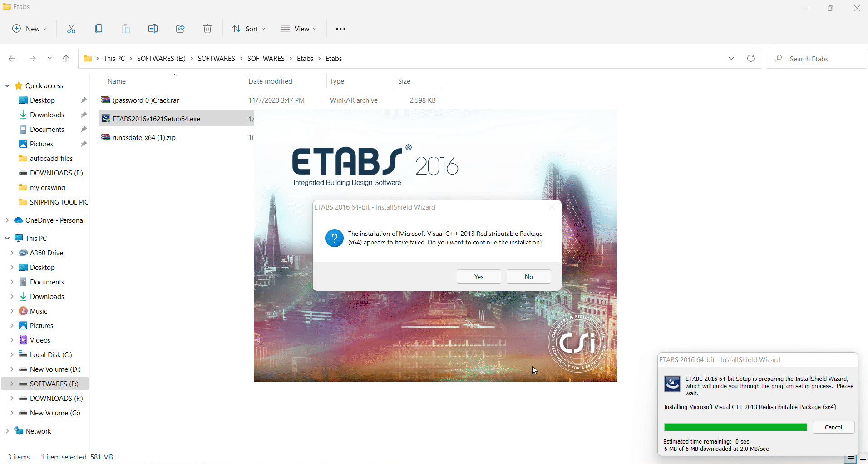868x464 pixels.
Task: Maximize the Etabs Explorer window
Action: 830,8
